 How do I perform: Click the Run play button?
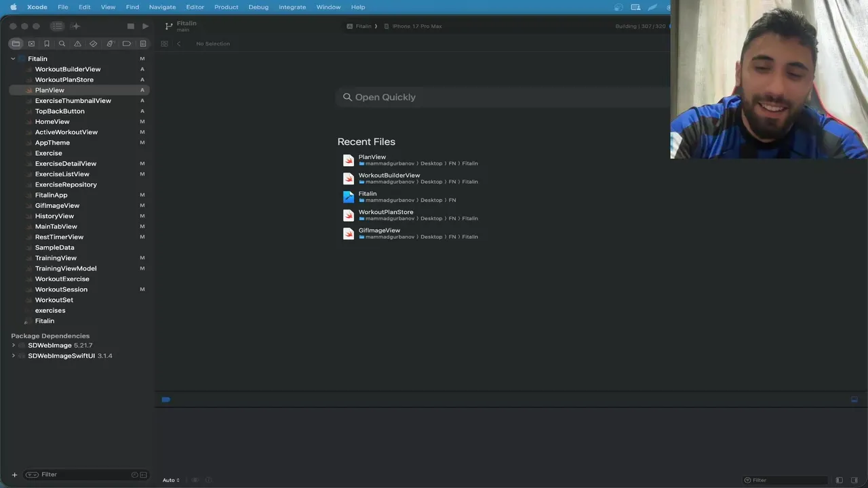(x=145, y=26)
